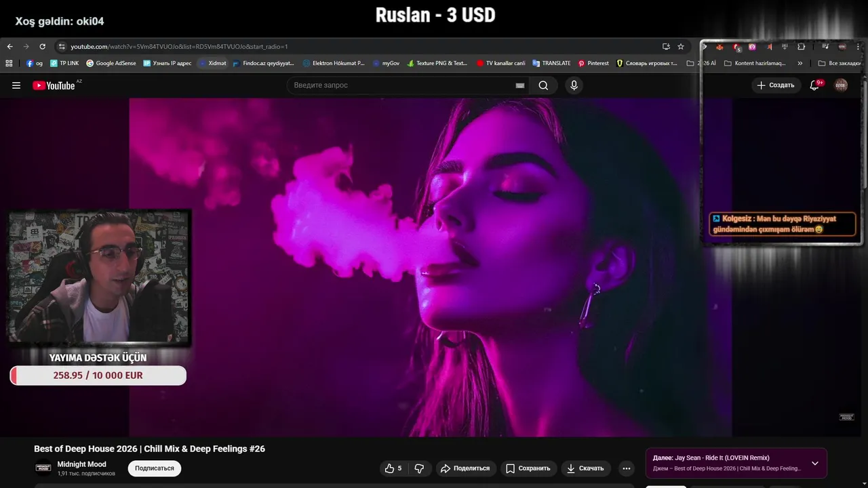This screenshot has height=488, width=868.
Task: Click the browser forward arrow
Action: tap(26, 47)
